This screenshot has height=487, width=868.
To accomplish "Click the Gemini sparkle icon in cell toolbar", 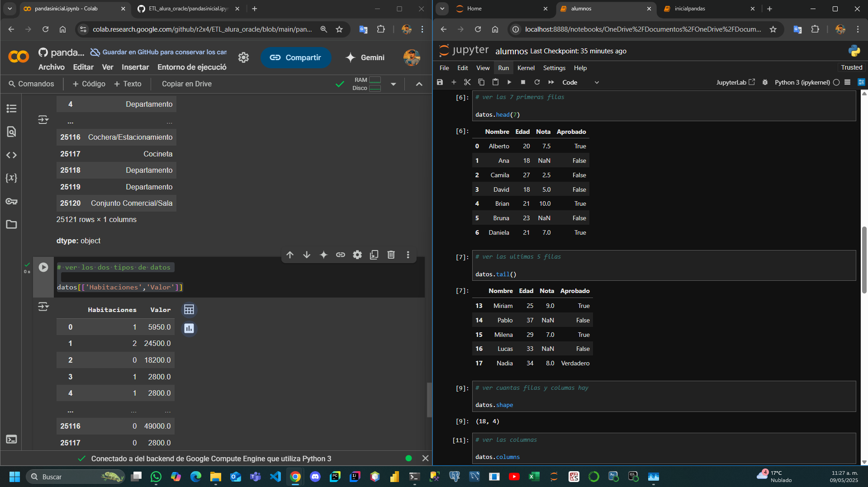I will pyautogui.click(x=323, y=255).
